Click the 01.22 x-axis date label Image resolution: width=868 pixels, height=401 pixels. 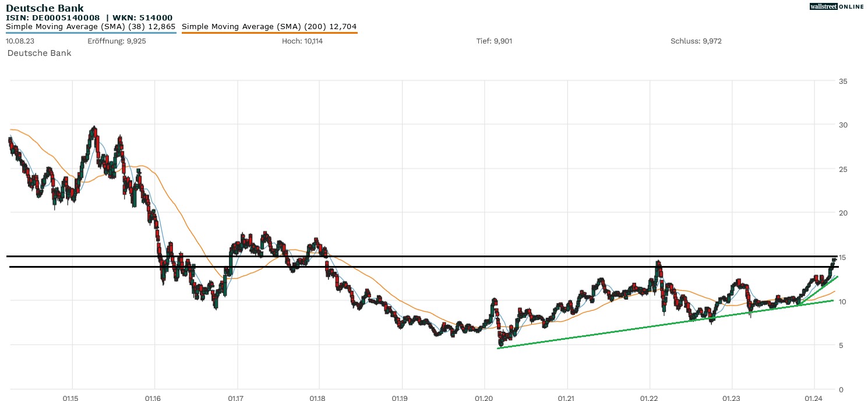click(x=649, y=399)
